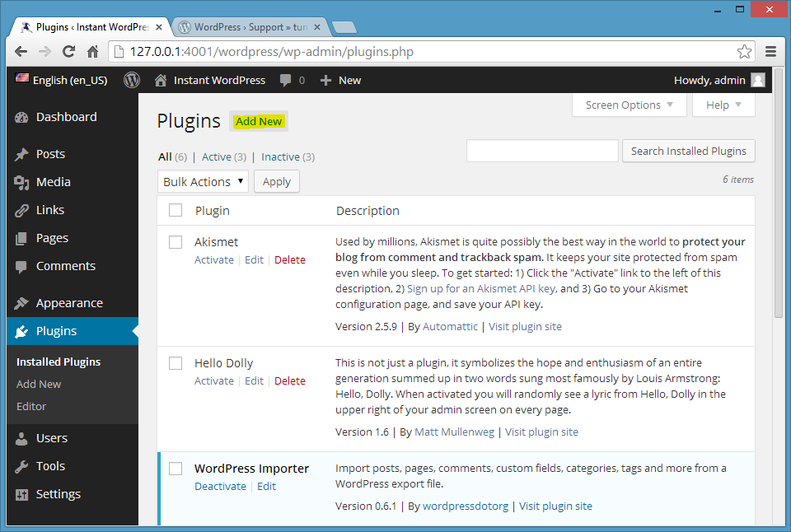Select all plugins using the header checkbox

pyautogui.click(x=176, y=210)
